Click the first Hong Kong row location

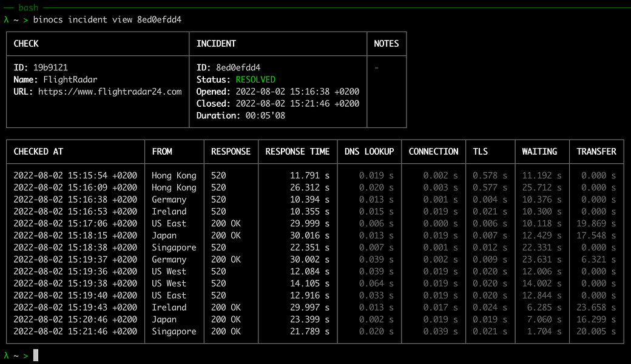pos(174,175)
